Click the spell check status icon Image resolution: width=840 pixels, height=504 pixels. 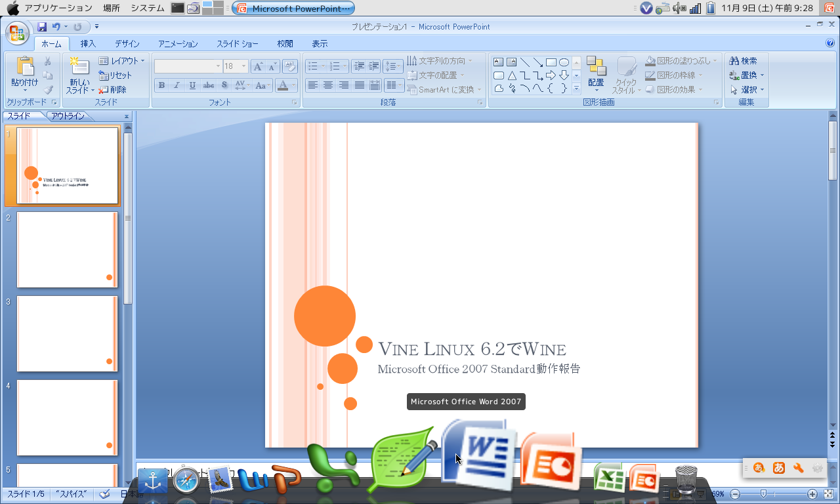point(104,494)
